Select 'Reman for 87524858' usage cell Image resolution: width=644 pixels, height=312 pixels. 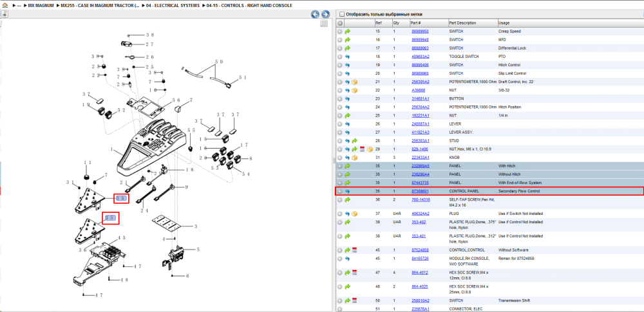515,258
